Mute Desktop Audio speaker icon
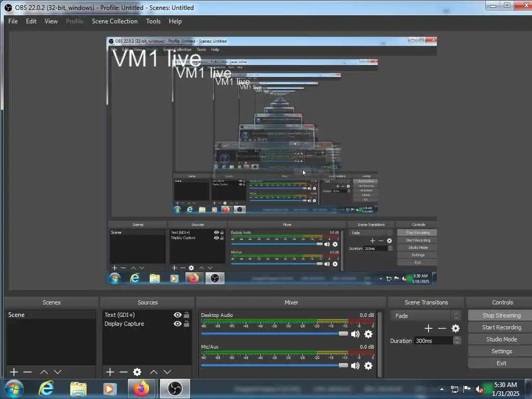This screenshot has width=532, height=399. pos(355,334)
